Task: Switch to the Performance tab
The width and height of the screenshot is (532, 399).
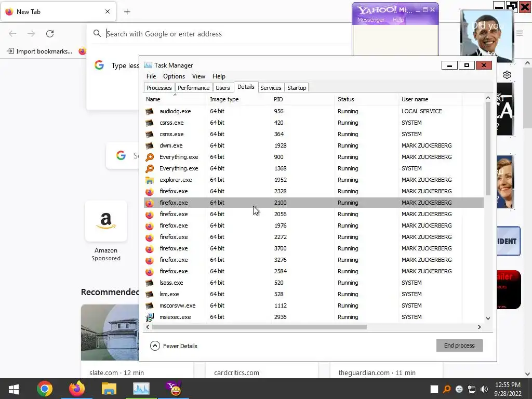Action: click(194, 87)
